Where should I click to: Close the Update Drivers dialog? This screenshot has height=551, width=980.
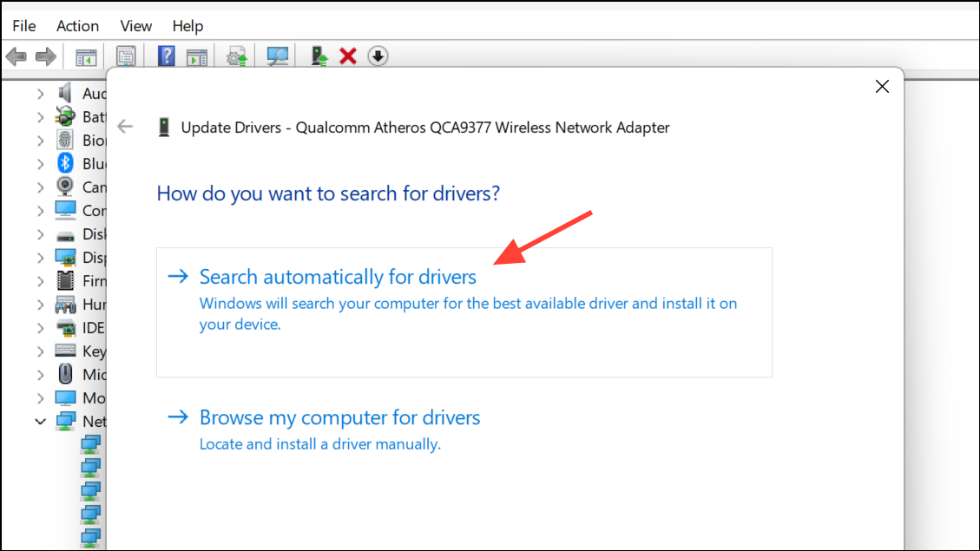[882, 86]
